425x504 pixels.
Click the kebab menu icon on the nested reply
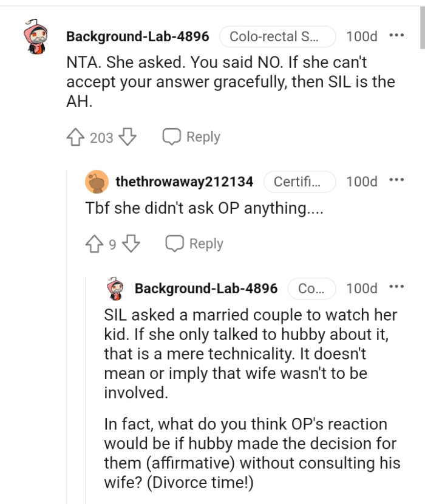click(398, 285)
